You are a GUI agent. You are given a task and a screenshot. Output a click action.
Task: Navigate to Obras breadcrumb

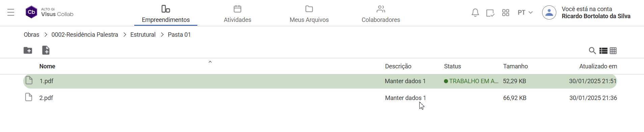pos(31,35)
